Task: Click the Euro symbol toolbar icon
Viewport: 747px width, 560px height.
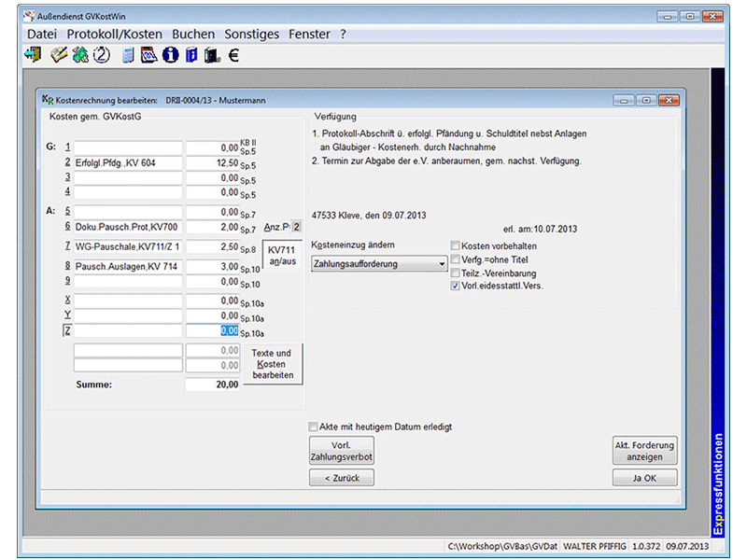Action: point(233,55)
